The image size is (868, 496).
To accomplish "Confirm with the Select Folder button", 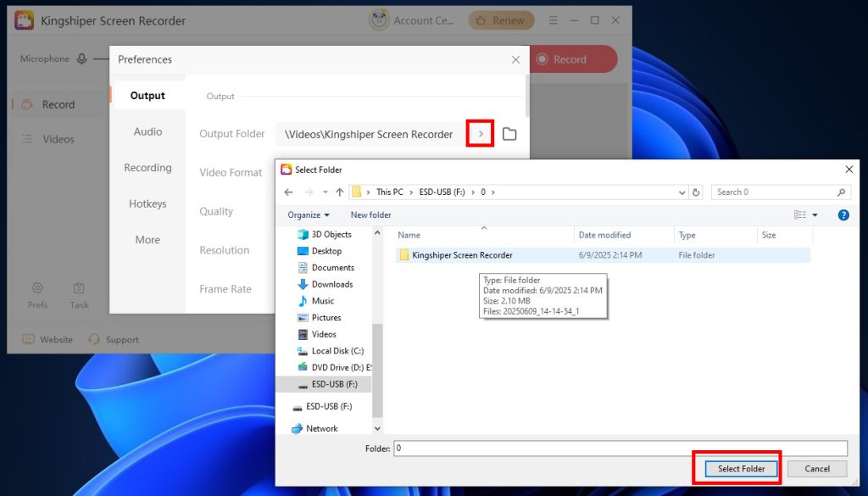I will pos(741,468).
